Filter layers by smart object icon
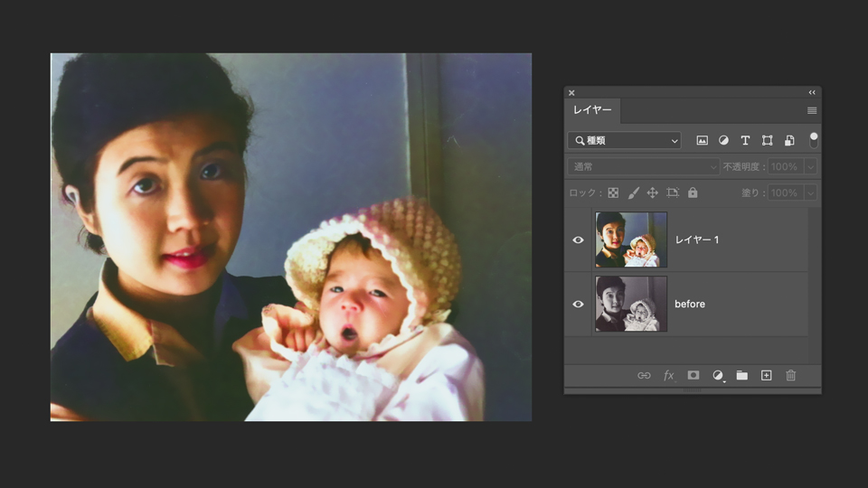The image size is (868, 488). (789, 141)
